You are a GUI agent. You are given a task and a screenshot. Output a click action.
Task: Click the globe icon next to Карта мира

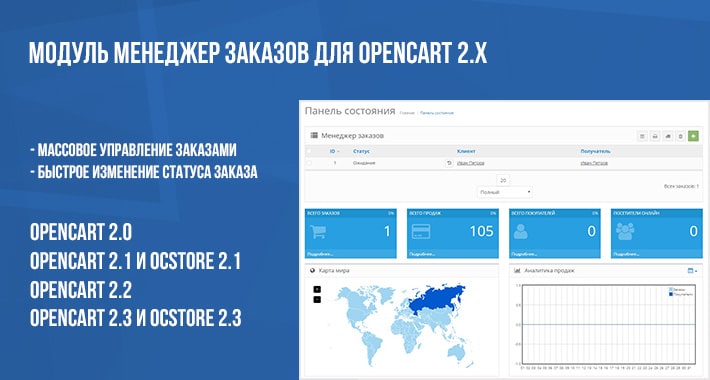(312, 270)
